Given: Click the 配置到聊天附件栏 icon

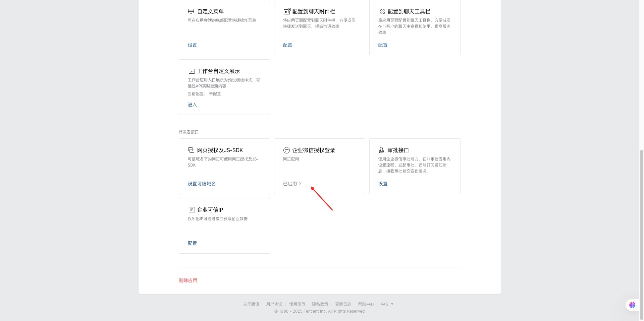Looking at the screenshot, I should [287, 11].
